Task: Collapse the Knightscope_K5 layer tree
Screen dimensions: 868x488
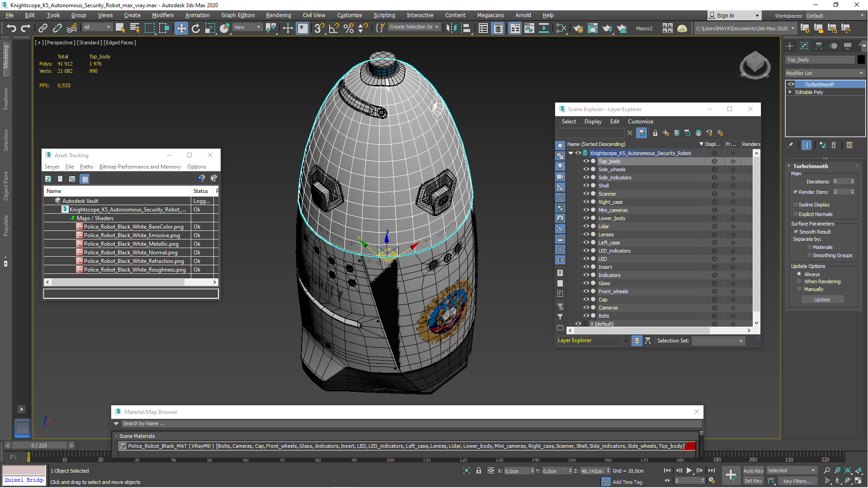Action: (x=571, y=153)
